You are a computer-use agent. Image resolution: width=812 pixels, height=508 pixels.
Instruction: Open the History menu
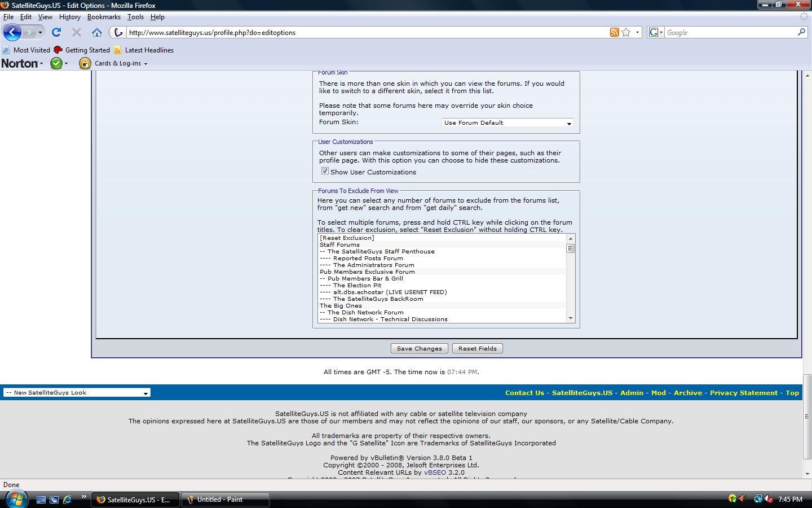pos(70,17)
